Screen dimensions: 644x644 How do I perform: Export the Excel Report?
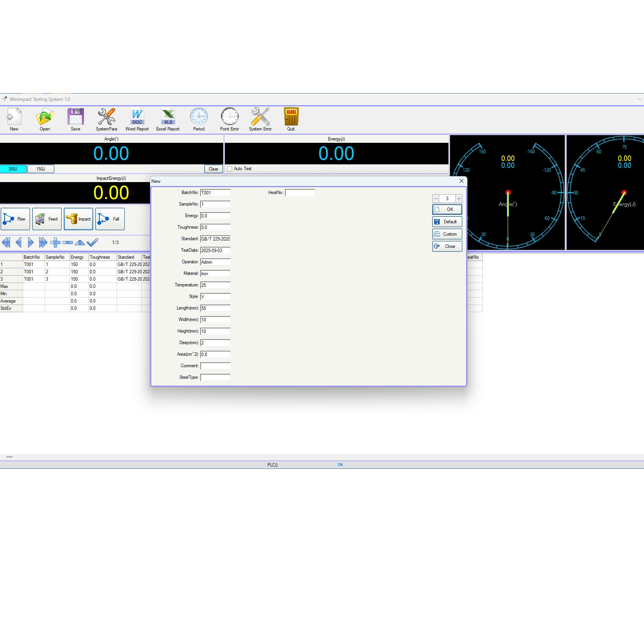[168, 119]
